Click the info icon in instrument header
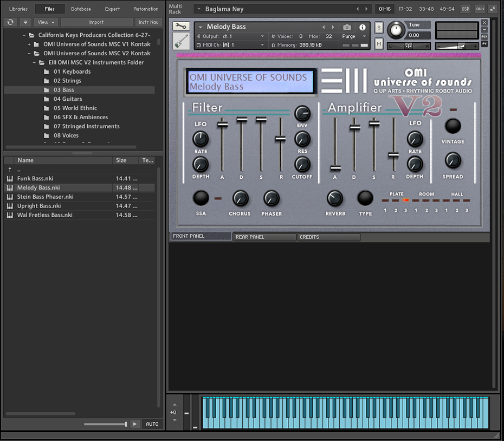The image size is (504, 441). 362,27
